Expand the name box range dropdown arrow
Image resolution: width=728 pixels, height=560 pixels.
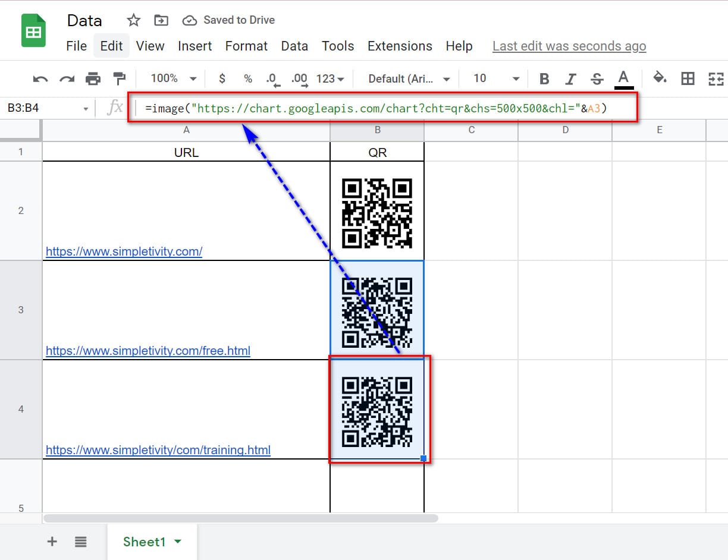86,109
